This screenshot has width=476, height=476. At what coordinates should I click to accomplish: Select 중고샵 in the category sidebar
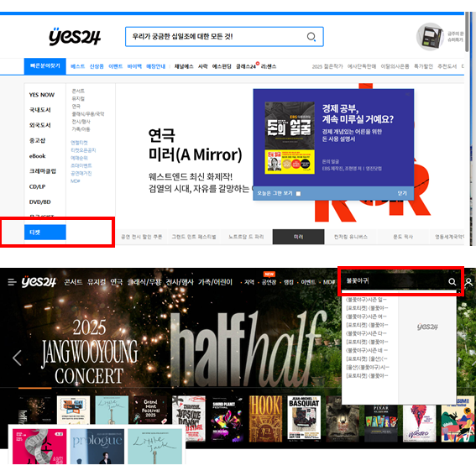coord(37,140)
